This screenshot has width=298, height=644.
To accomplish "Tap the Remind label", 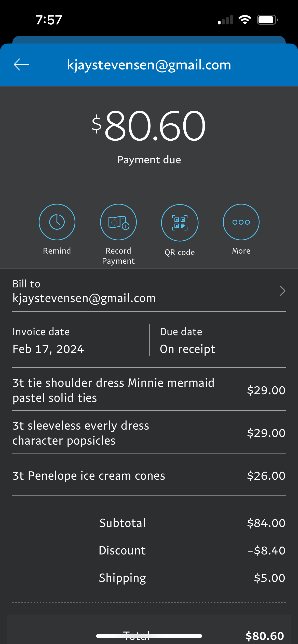I will (x=57, y=251).
